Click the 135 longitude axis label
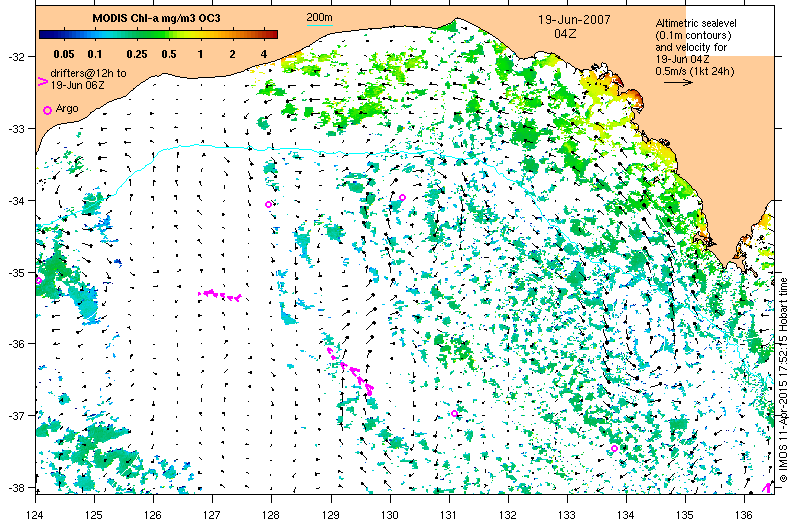The height and width of the screenshot is (520, 800). click(x=685, y=513)
